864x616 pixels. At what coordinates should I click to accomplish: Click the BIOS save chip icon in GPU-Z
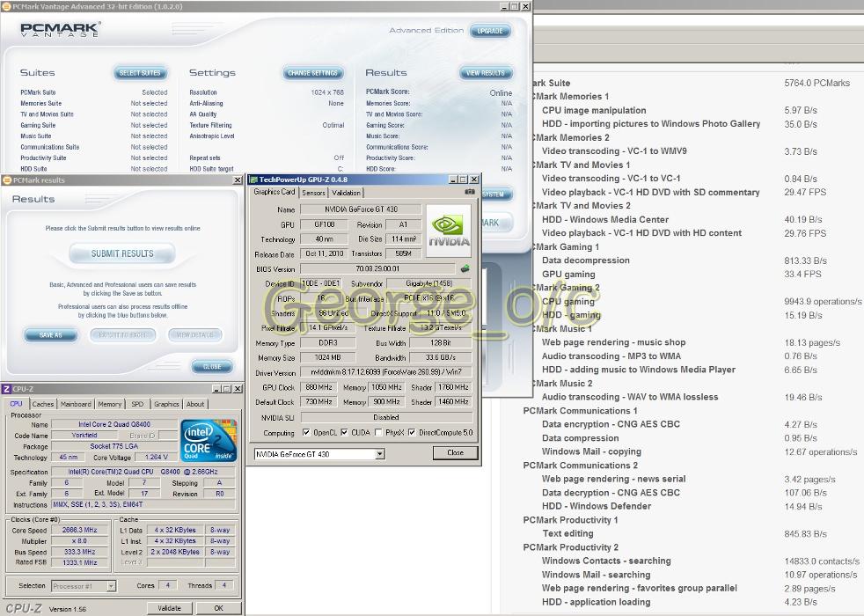465,269
